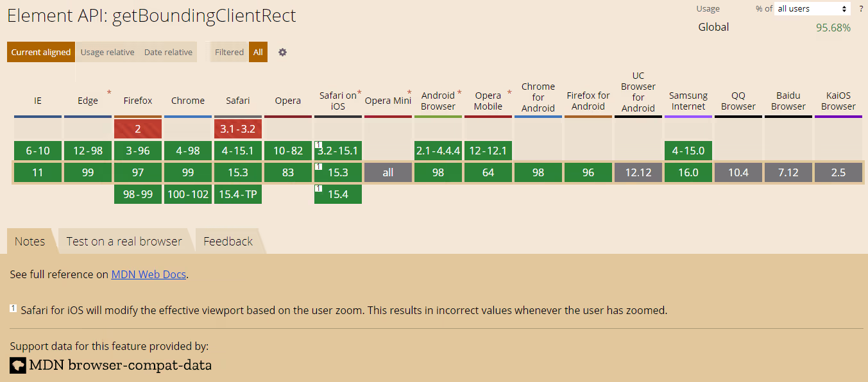Select the KaiOS Browser 2.5 cell
This screenshot has width=868, height=382.
point(838,172)
